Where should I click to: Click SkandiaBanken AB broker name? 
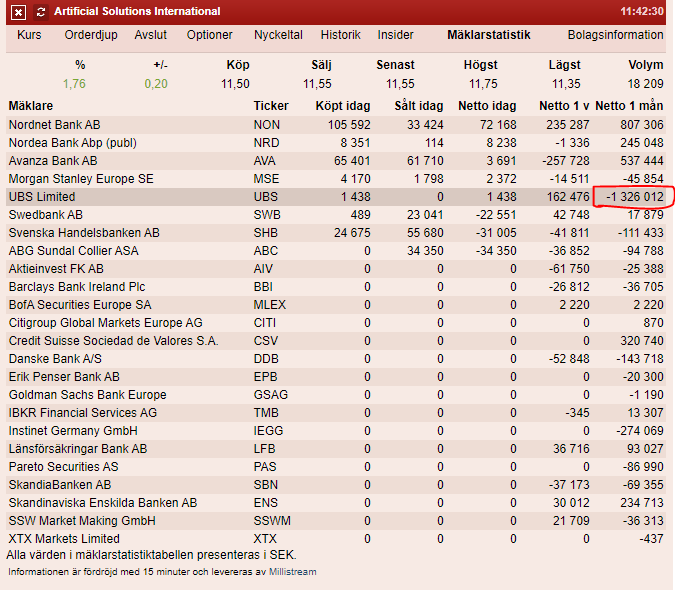60,485
